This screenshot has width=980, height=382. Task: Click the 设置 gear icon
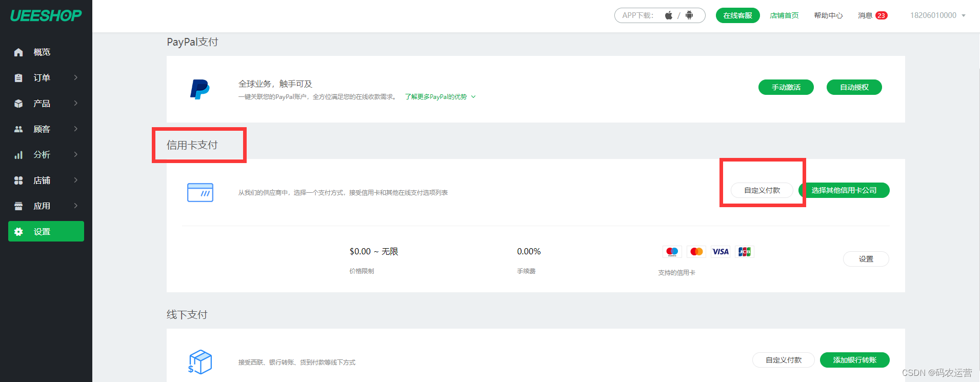[18, 232]
